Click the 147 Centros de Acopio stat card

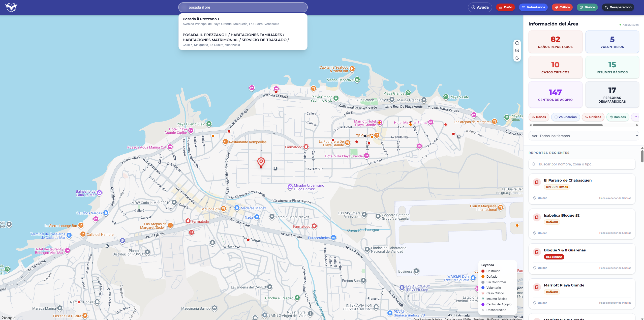click(555, 95)
